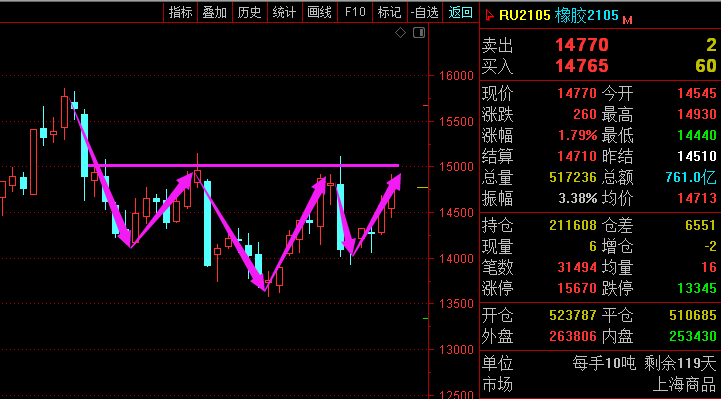Image resolution: width=721 pixels, height=399 pixels.
Task: Open F10 company info page
Action: 355,12
